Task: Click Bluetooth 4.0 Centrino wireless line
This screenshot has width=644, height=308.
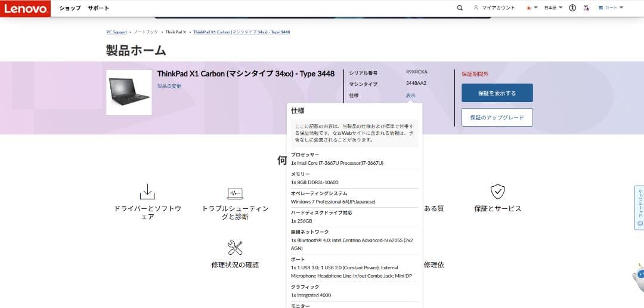Action: click(352, 244)
